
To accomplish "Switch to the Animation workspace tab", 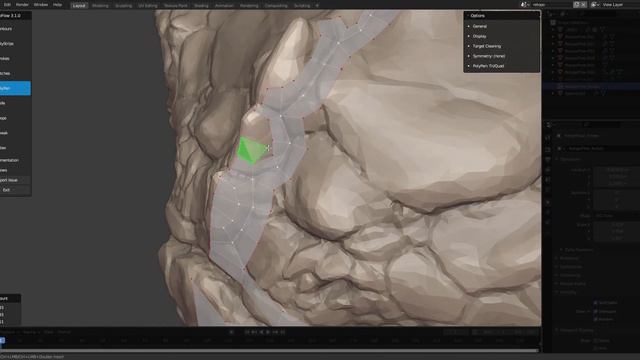I will click(x=224, y=6).
